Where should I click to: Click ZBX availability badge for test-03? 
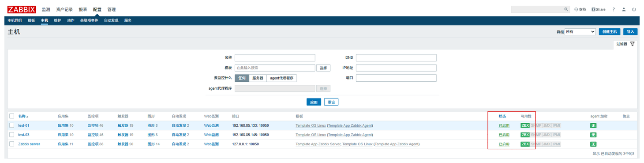coord(525,135)
